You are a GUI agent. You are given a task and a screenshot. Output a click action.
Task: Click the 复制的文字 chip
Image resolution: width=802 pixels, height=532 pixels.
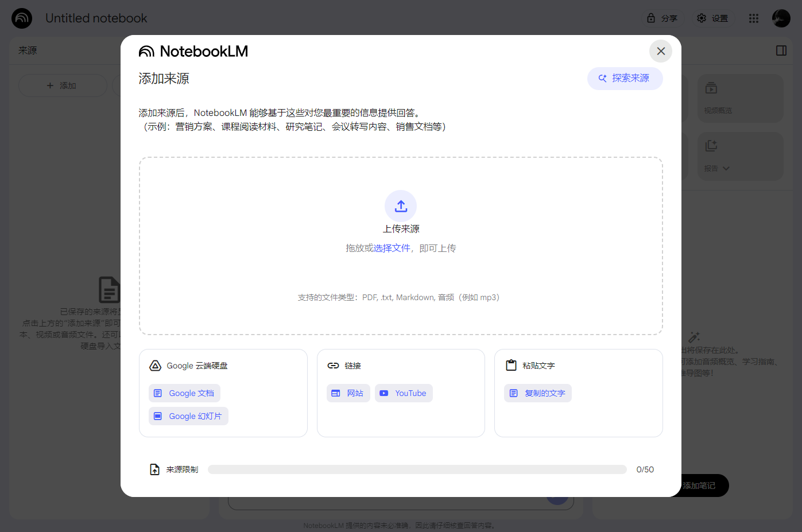click(538, 393)
